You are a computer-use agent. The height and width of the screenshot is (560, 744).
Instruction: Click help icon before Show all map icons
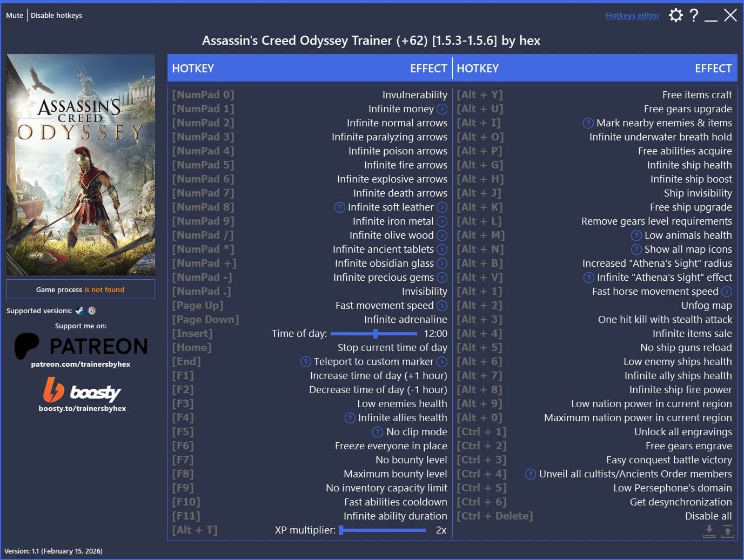(x=636, y=249)
